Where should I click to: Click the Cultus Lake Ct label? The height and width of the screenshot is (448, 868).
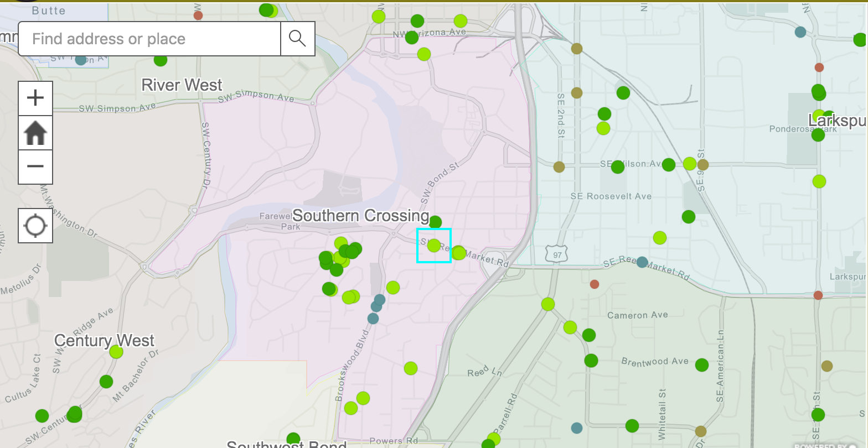(x=23, y=379)
